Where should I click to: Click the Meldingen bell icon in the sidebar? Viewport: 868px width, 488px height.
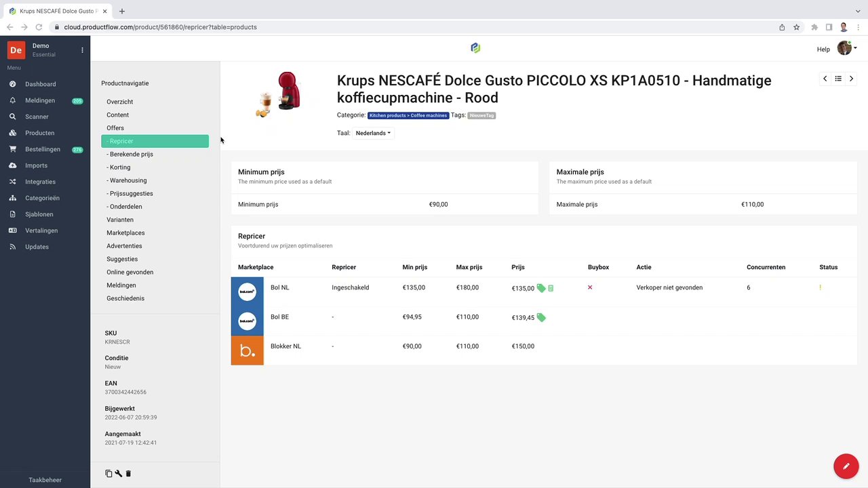(12, 100)
